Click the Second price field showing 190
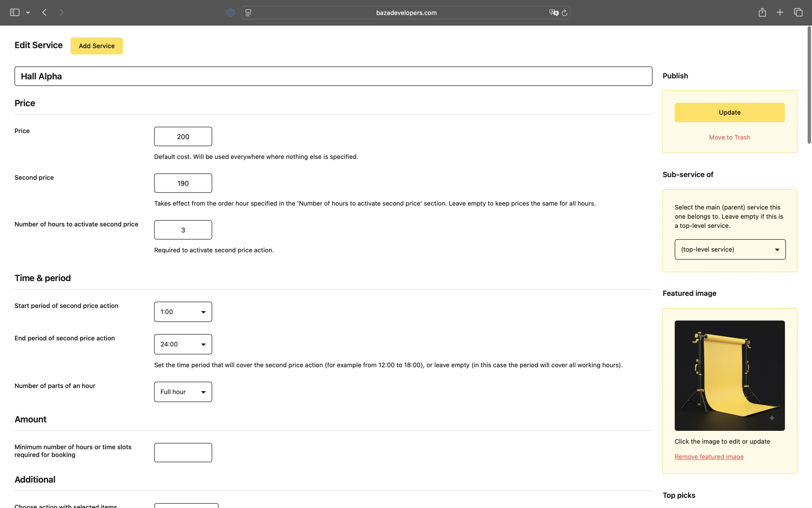 click(x=183, y=183)
